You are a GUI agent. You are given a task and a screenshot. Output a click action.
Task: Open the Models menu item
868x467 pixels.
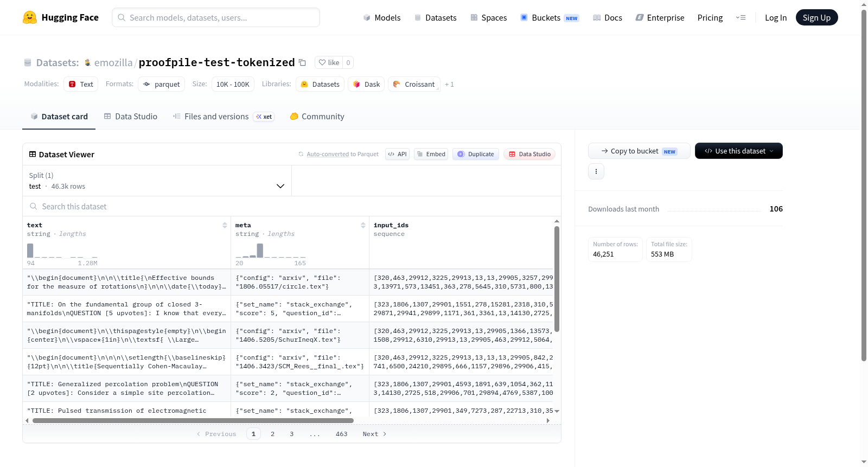(x=382, y=17)
